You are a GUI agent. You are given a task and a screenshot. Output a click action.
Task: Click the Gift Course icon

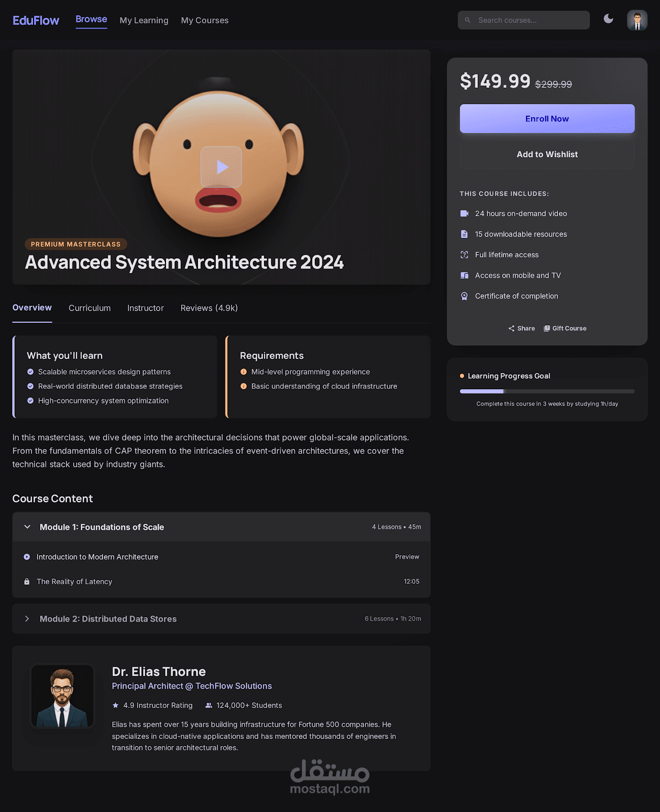coord(547,328)
